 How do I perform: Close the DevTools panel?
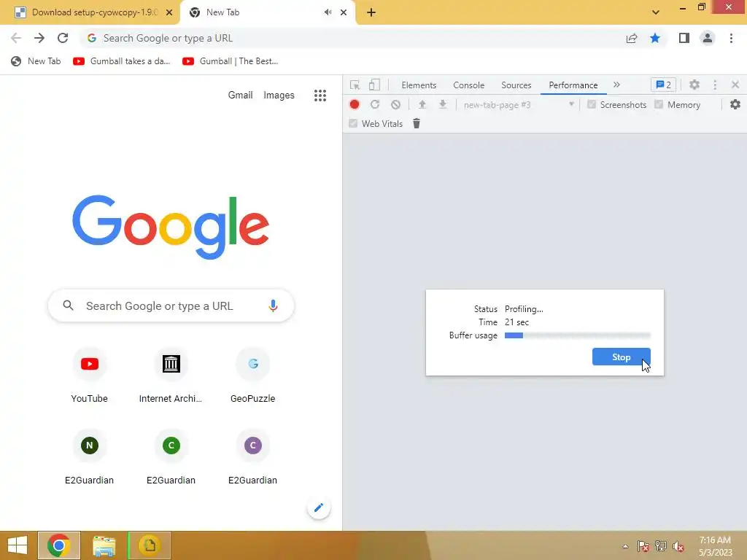[735, 85]
